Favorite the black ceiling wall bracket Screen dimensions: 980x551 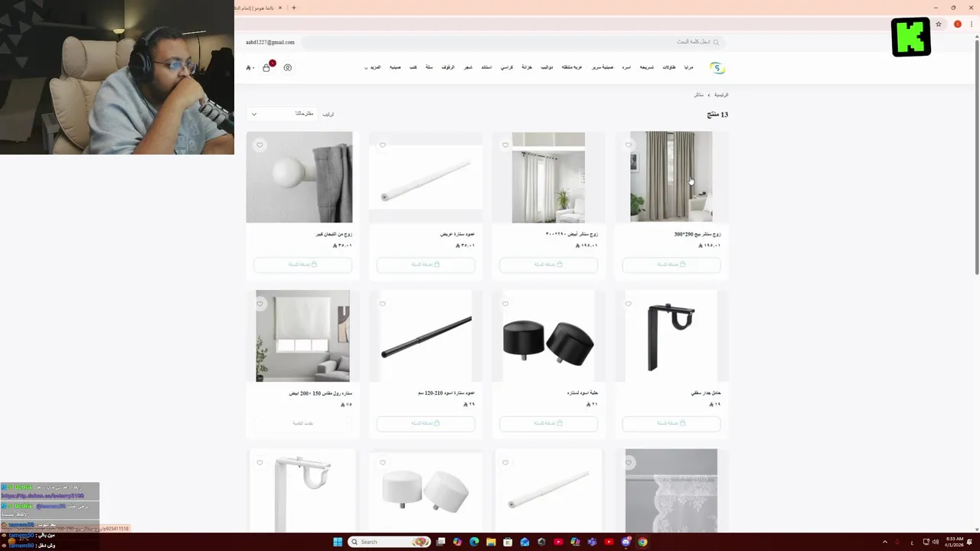pyautogui.click(x=629, y=304)
